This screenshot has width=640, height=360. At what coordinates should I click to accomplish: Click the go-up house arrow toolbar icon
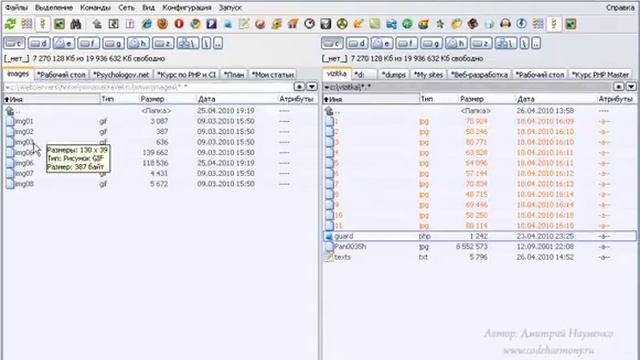pos(97,24)
